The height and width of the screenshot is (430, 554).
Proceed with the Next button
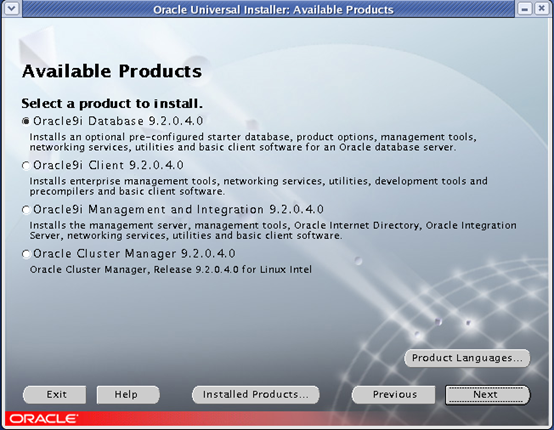point(487,394)
